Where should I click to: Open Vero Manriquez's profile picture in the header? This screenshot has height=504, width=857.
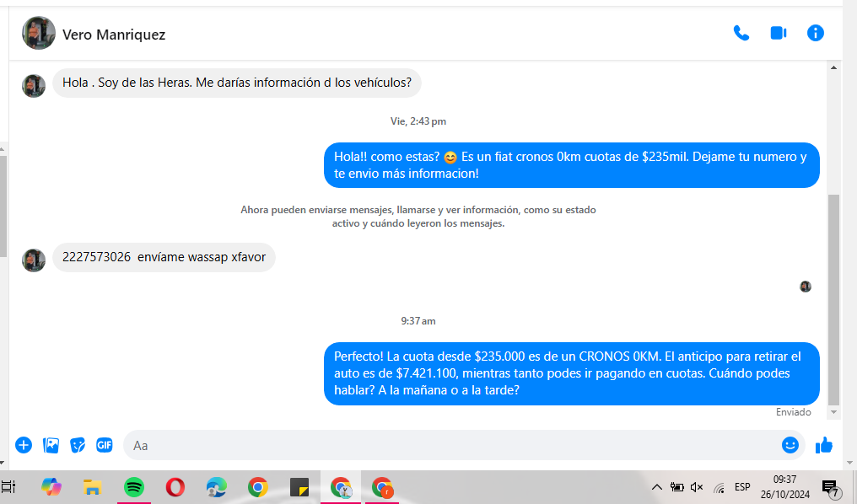[x=39, y=34]
